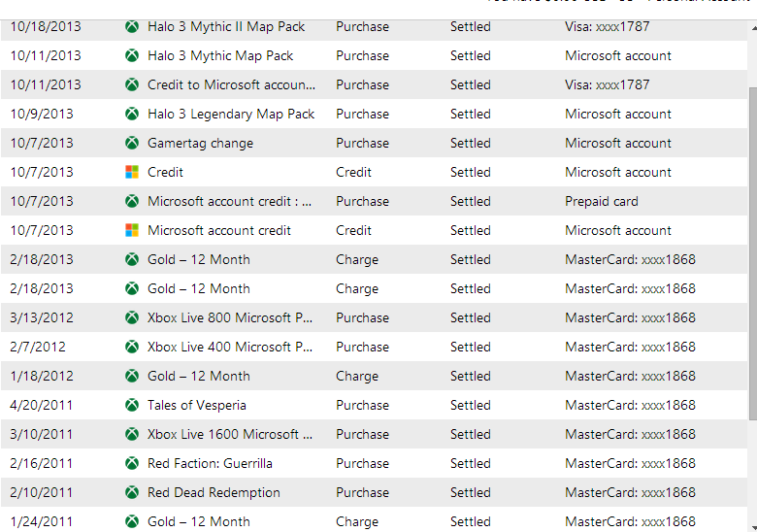Click date 2/16/2011
Viewport: 757px width, 532px height.
coord(42,463)
